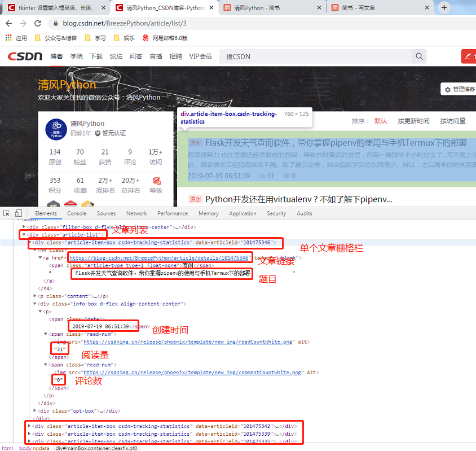Expand the div class opt-box node

pyautogui.click(x=34, y=410)
